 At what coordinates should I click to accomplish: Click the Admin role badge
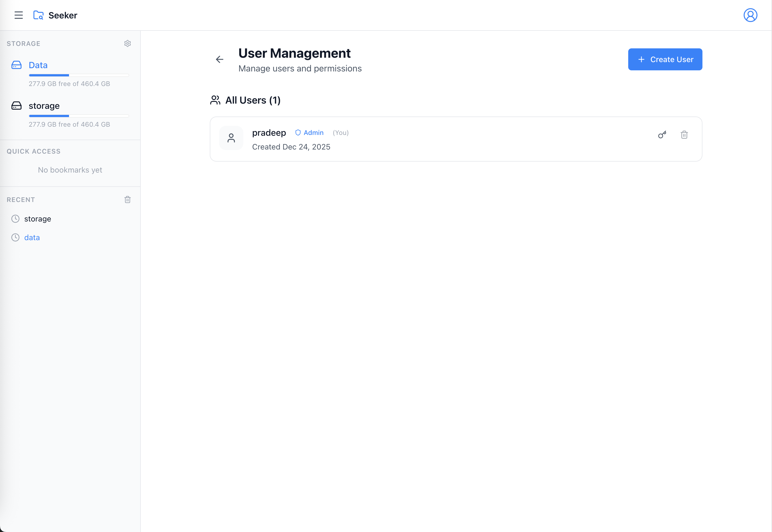pos(310,133)
